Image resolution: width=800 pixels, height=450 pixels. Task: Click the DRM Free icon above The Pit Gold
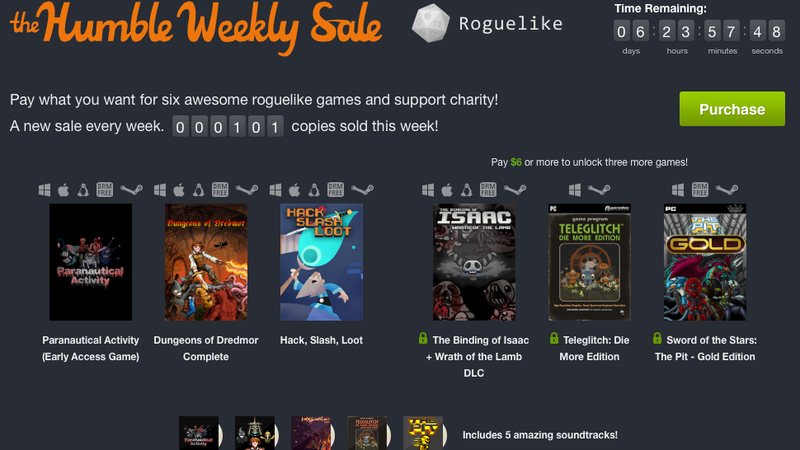click(x=700, y=190)
